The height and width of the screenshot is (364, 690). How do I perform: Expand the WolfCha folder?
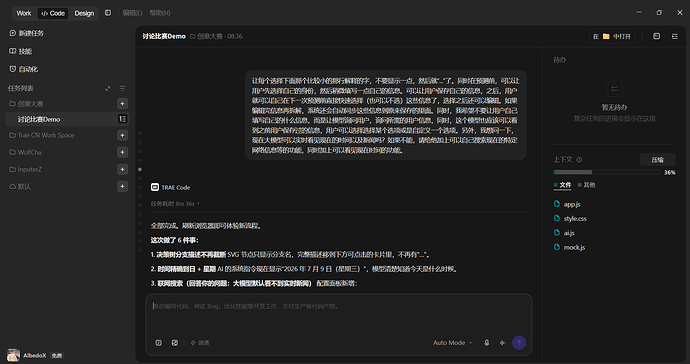(x=26, y=152)
